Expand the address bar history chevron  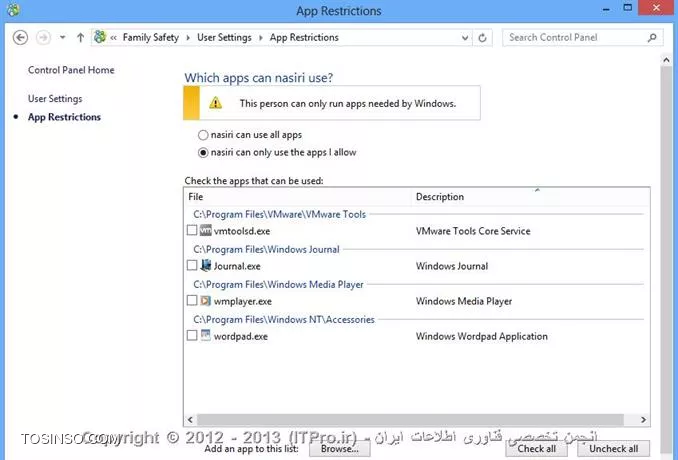[x=465, y=38]
